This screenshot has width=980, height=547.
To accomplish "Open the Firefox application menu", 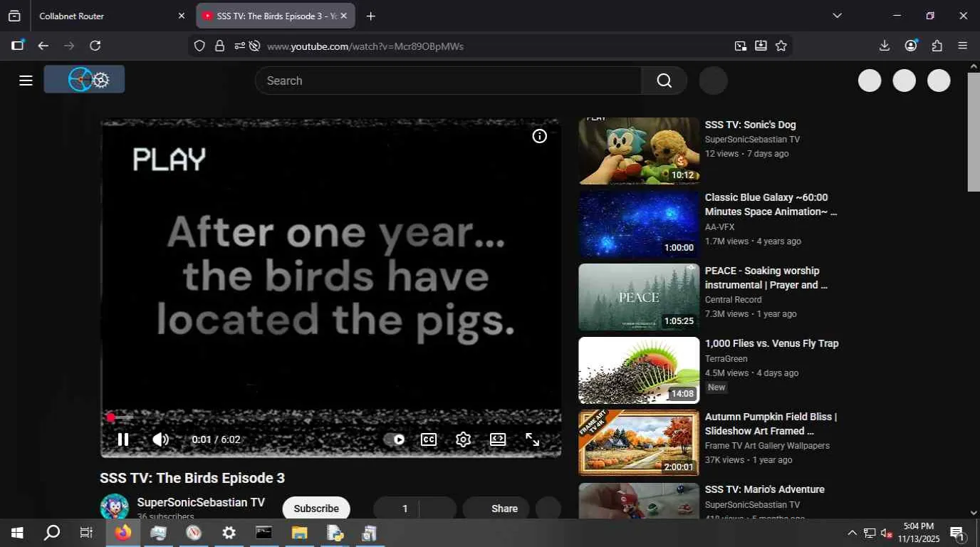I will (963, 46).
